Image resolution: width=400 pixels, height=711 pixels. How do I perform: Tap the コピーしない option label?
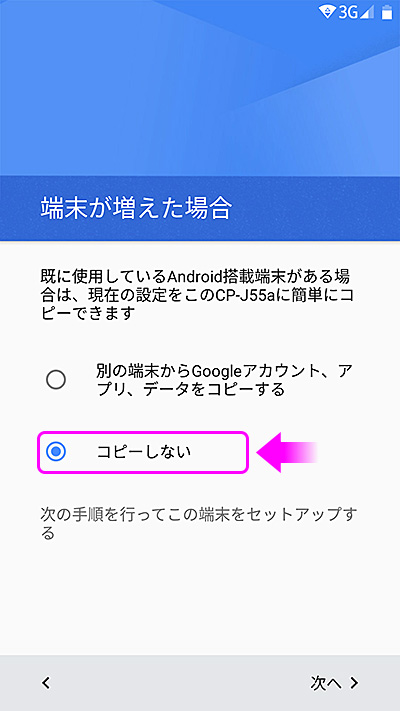(x=143, y=452)
